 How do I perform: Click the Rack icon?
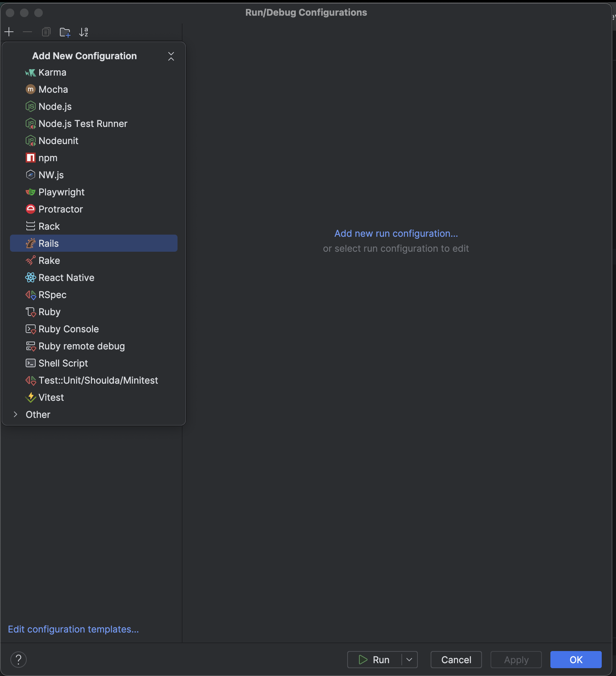31,226
